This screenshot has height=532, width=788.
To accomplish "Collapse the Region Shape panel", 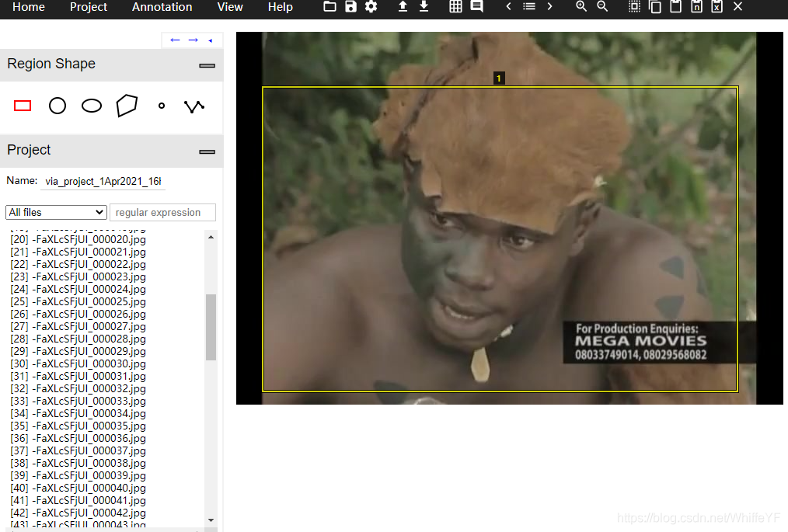I will tap(207, 65).
